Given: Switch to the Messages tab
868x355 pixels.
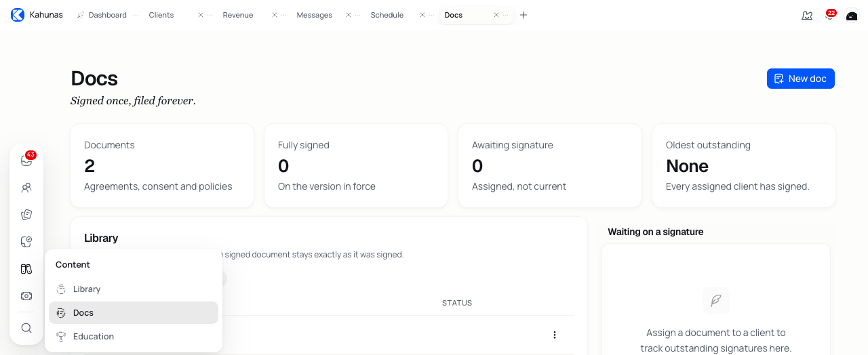Looking at the screenshot, I should click(x=314, y=15).
